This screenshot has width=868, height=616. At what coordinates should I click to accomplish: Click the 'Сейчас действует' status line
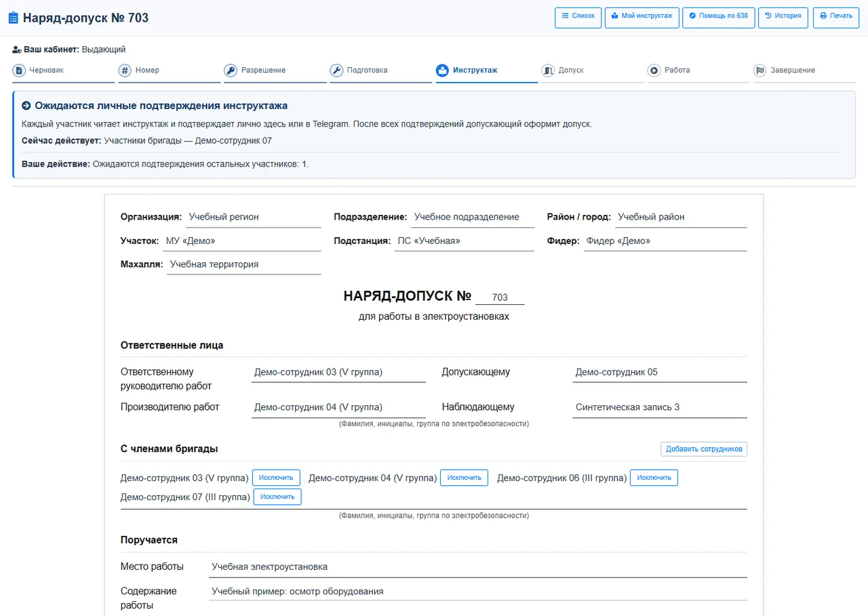click(146, 141)
